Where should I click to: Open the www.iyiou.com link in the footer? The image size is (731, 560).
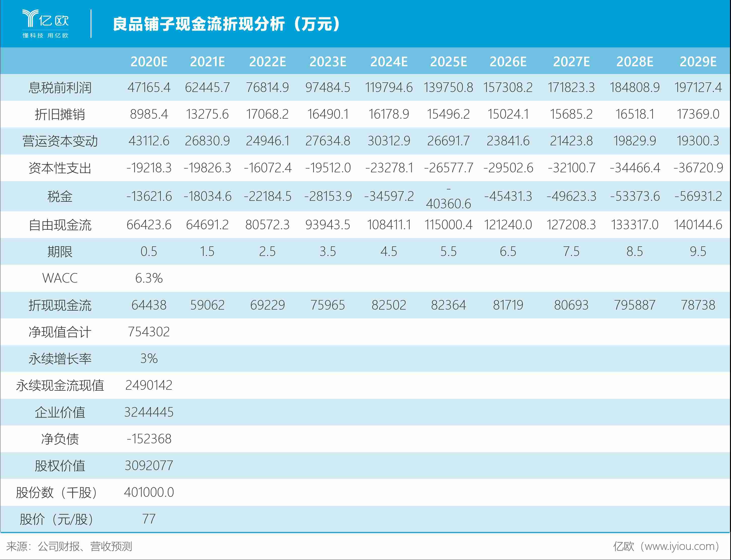pyautogui.click(x=679, y=546)
